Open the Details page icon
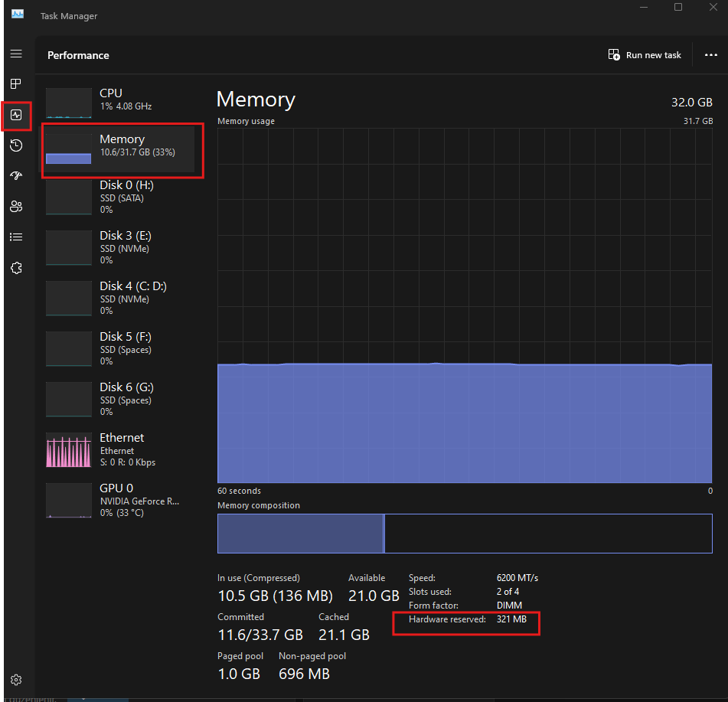The height and width of the screenshot is (702, 728). (16, 237)
